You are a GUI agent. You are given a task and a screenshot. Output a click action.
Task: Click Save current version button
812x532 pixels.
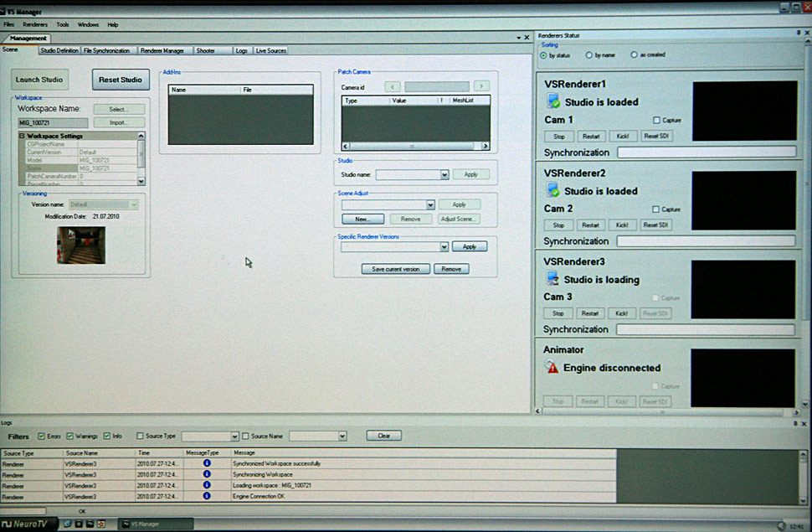(396, 269)
